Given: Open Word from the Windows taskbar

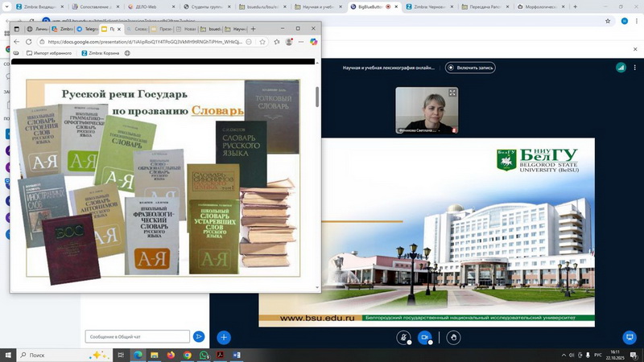Looking at the screenshot, I should click(237, 355).
